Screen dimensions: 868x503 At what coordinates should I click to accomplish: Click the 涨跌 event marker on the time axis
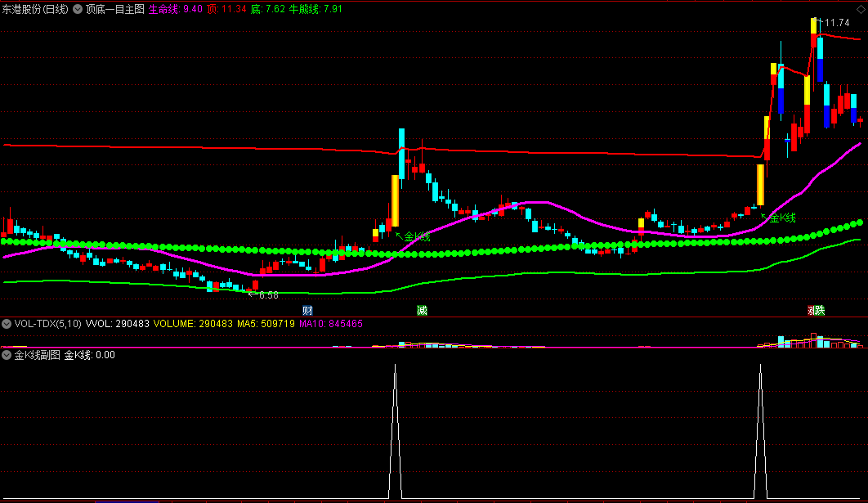tap(816, 310)
